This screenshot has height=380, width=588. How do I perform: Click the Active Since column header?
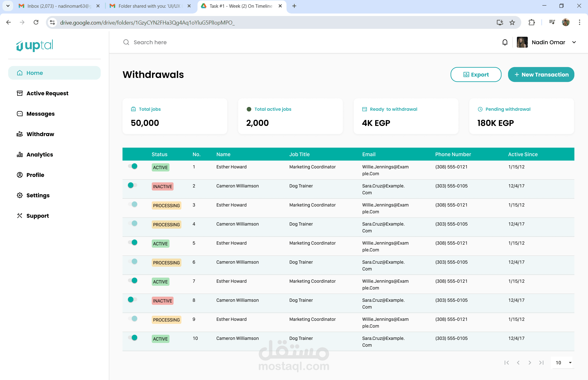point(523,154)
